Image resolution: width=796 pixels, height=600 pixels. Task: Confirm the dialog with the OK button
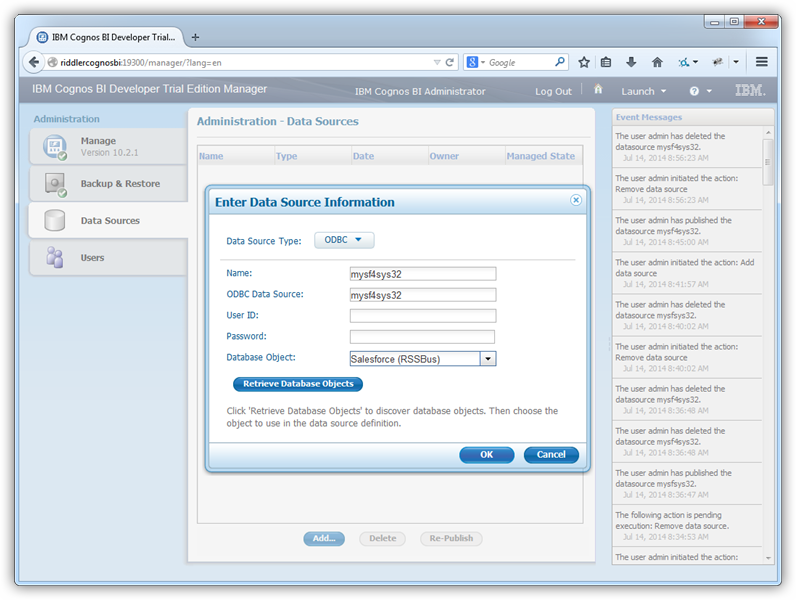tap(486, 455)
